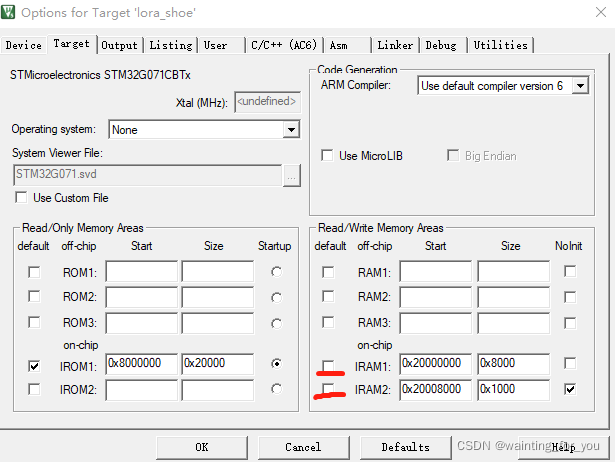
Task: Click the RAM1 Start field
Action: tap(435, 271)
